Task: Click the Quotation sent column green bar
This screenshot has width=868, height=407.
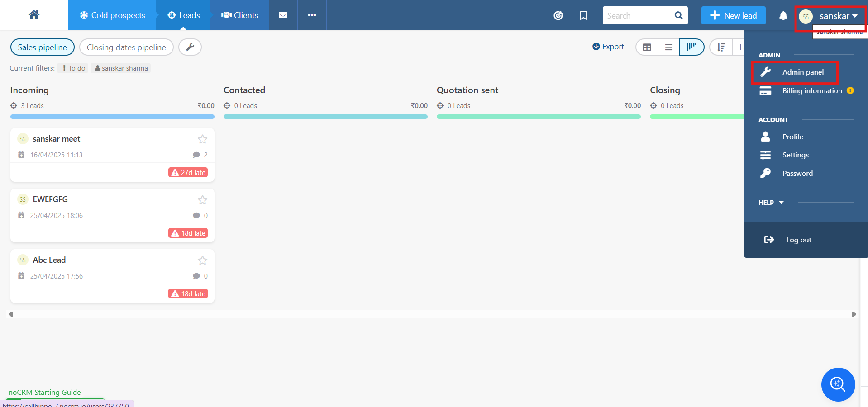Action: pos(539,117)
